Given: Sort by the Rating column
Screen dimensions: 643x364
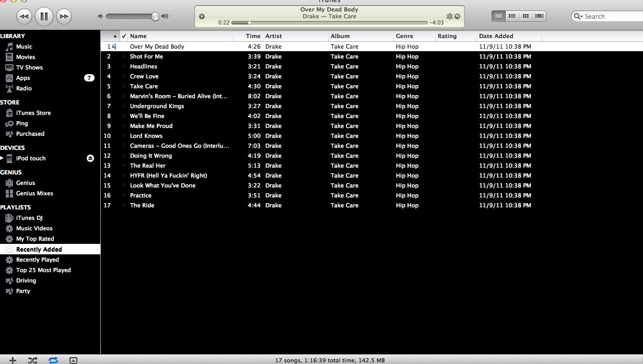Looking at the screenshot, I should click(x=456, y=36).
